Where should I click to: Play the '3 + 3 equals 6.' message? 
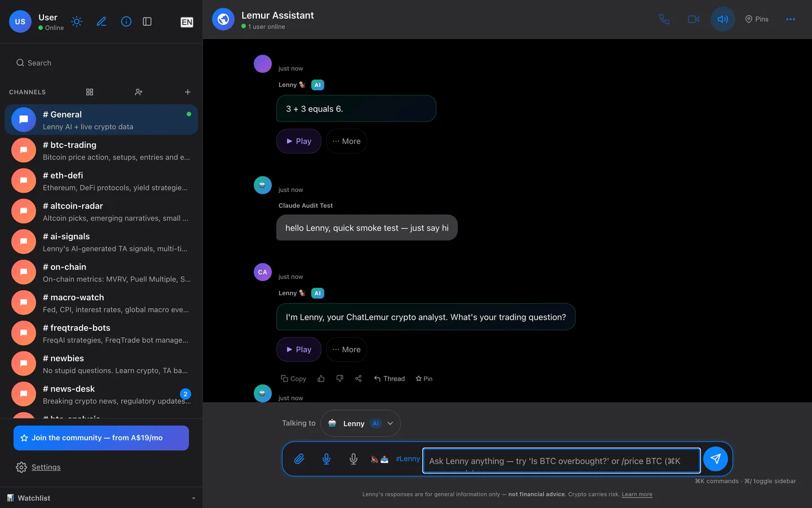299,141
